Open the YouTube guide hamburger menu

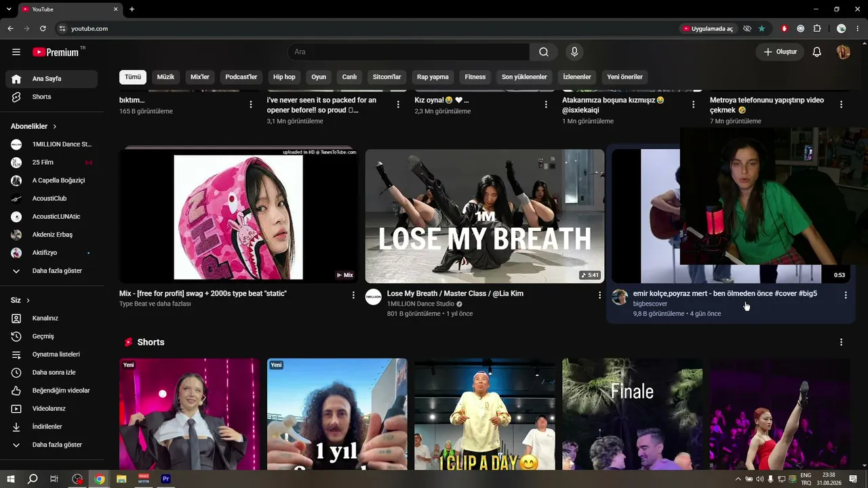[x=16, y=52]
